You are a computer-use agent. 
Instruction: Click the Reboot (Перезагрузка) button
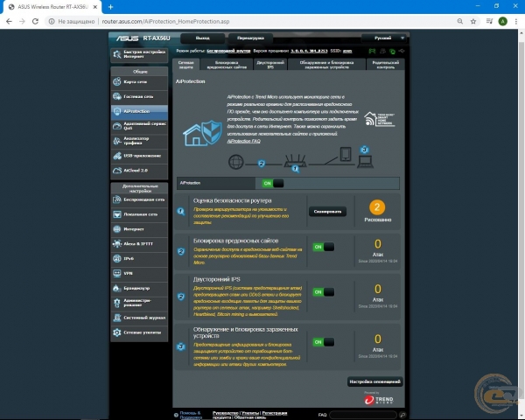click(250, 38)
